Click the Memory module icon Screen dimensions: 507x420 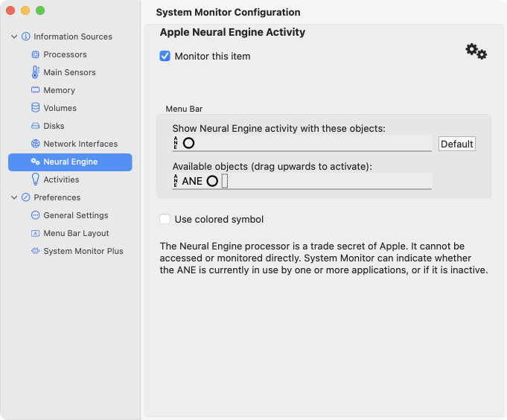point(35,90)
